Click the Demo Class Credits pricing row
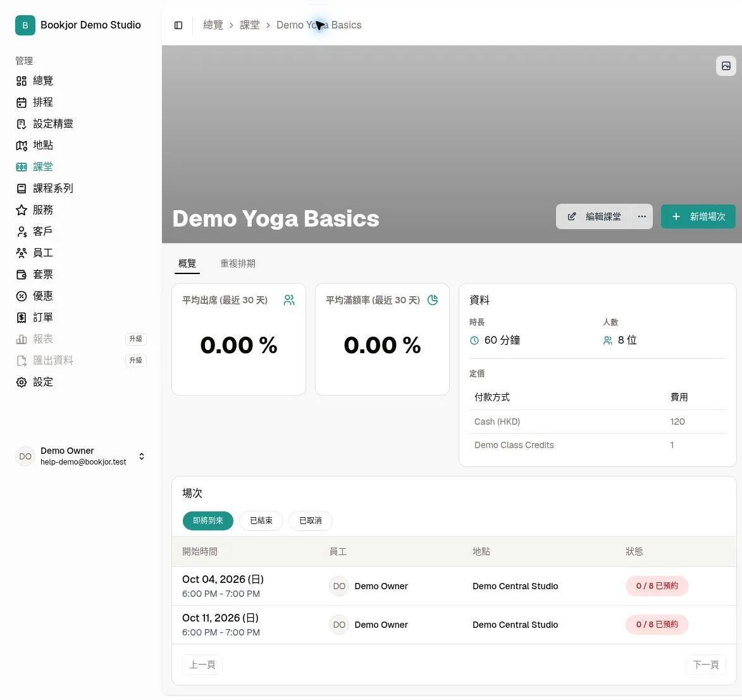This screenshot has height=700, width=742. (x=598, y=445)
